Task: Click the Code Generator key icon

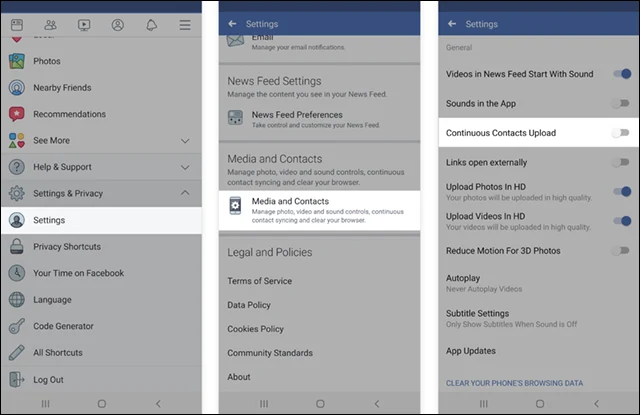Action: [17, 326]
